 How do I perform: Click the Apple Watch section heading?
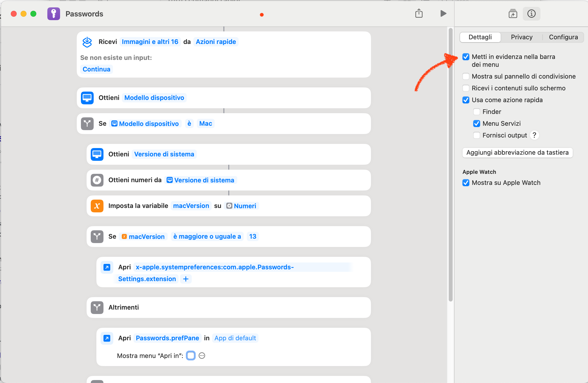coord(479,172)
